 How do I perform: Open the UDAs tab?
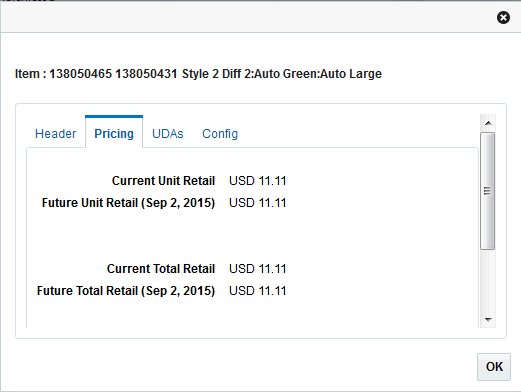(168, 134)
